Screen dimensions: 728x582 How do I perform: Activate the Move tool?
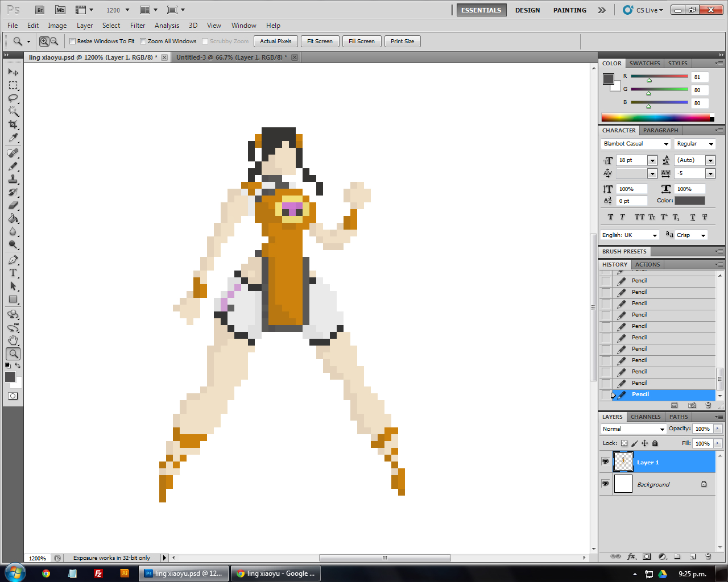tap(13, 72)
